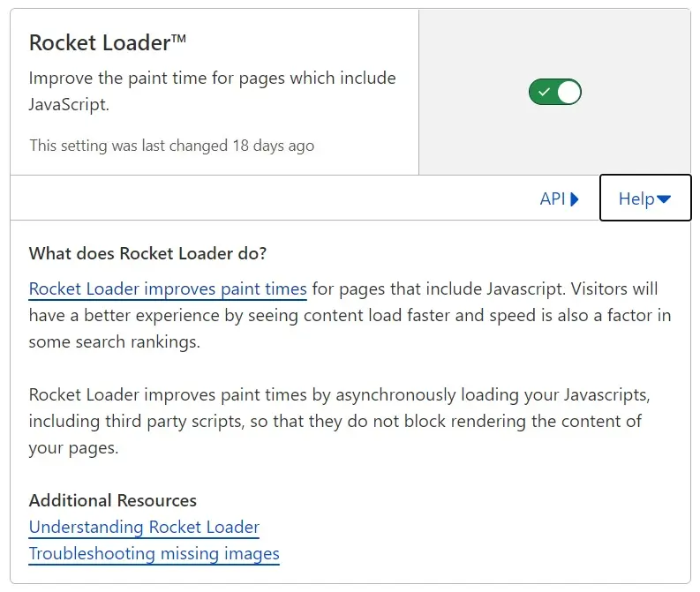Click the "your pages." text line
This screenshot has height=592, width=700.
tap(73, 447)
